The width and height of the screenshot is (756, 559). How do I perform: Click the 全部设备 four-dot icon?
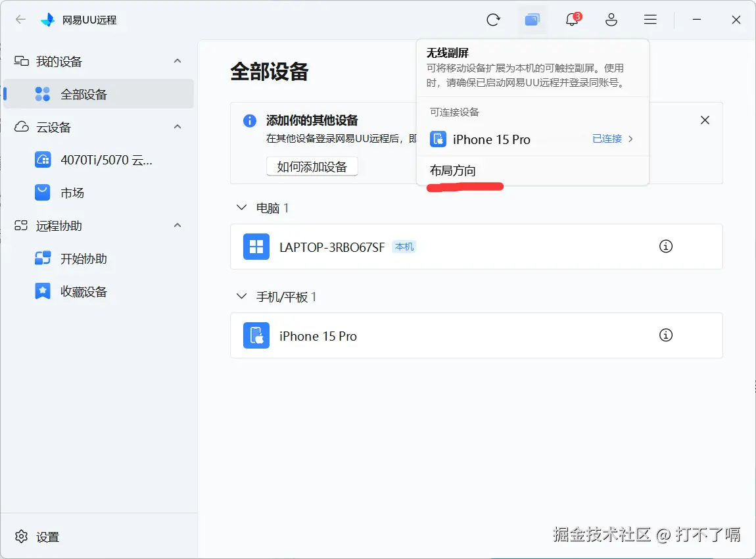43,94
